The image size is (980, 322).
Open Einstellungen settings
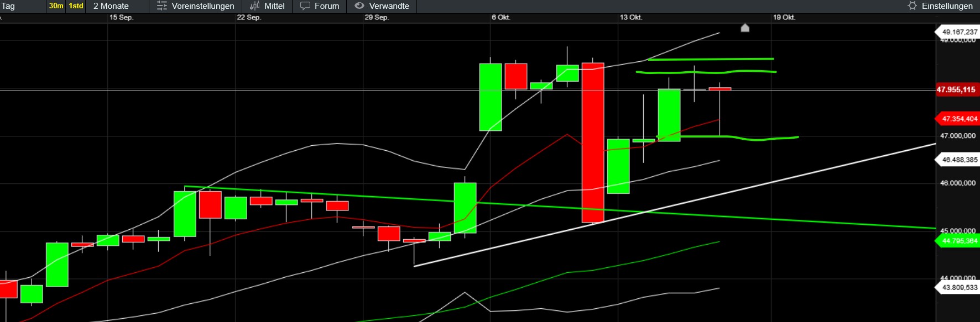pos(947,6)
